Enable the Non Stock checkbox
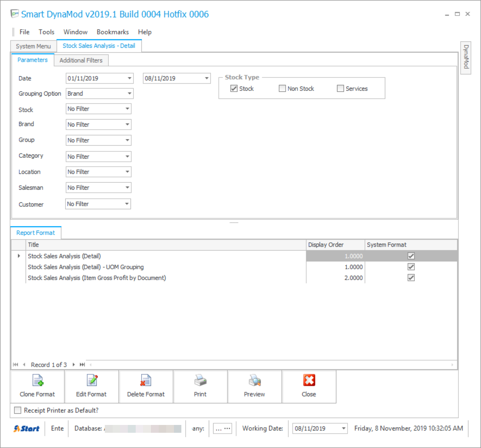This screenshot has height=448, width=481. (x=282, y=88)
